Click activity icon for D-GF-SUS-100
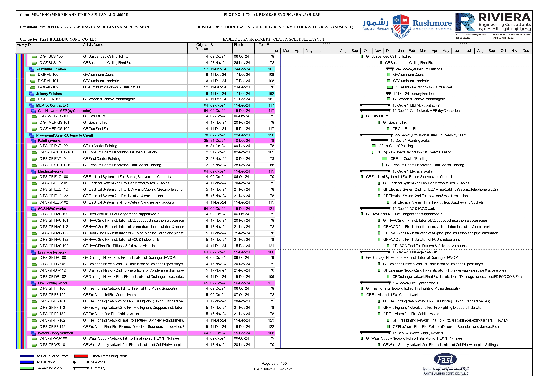This screenshot has width=554, height=392. pyautogui.click(x=35, y=57)
